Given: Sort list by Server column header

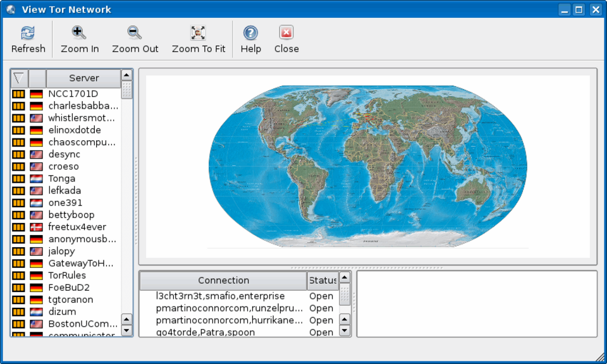Looking at the screenshot, I should click(x=83, y=78).
